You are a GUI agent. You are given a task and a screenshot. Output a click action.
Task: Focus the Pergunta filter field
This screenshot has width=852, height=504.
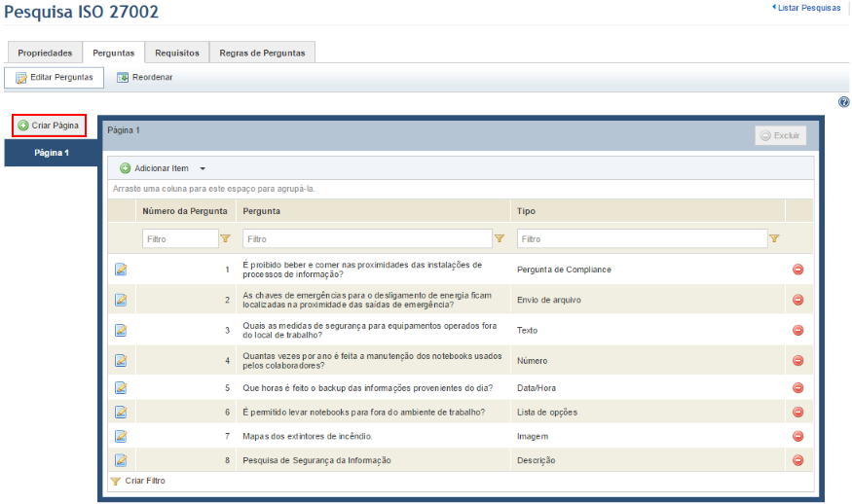coord(367,239)
